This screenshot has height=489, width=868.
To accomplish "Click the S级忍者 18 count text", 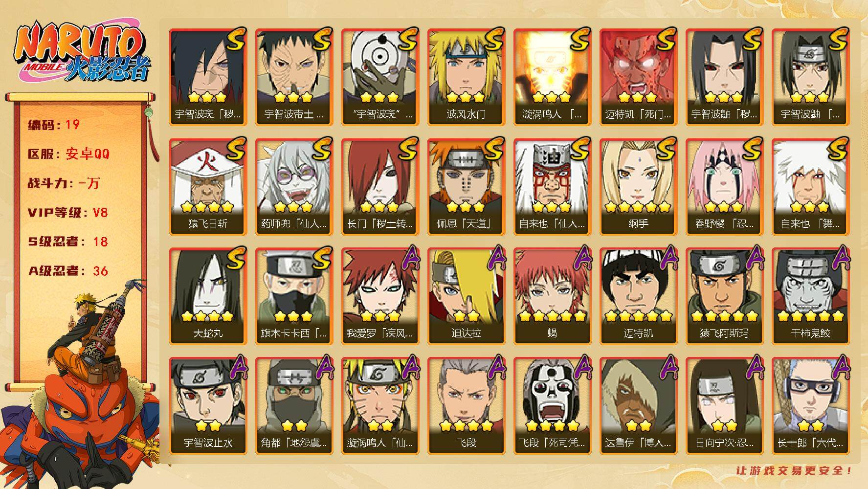I will [68, 242].
